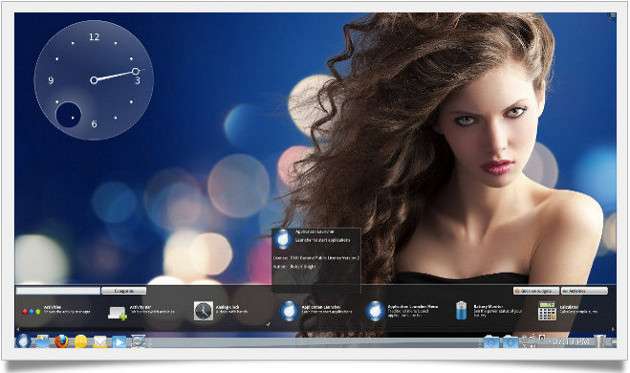
Task: Click the analog clock desktop widget
Action: click(94, 80)
